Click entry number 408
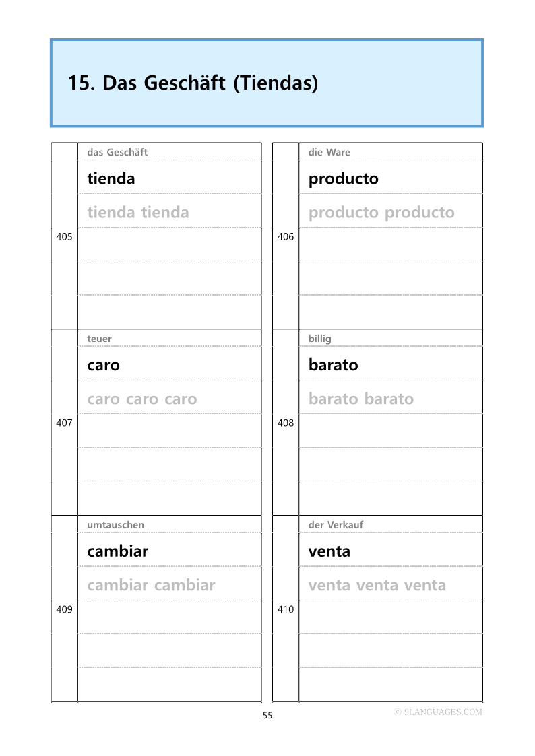Screen dimensions: 535x756 286,423
